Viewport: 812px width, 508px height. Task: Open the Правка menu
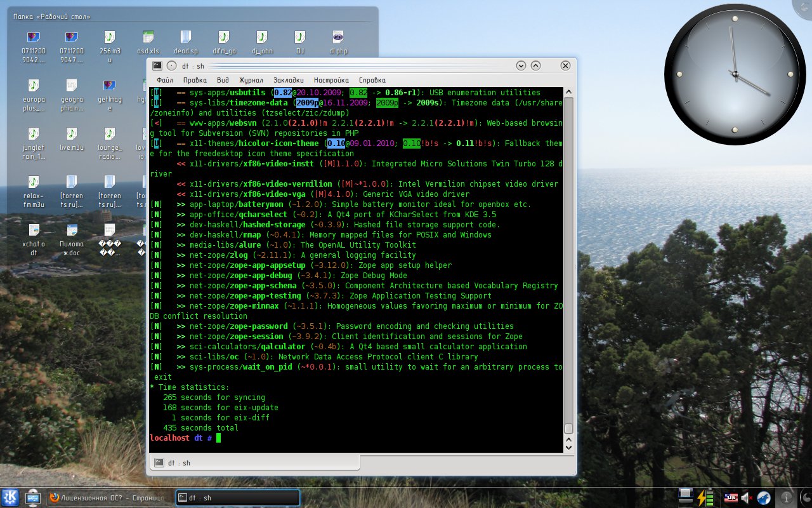195,81
